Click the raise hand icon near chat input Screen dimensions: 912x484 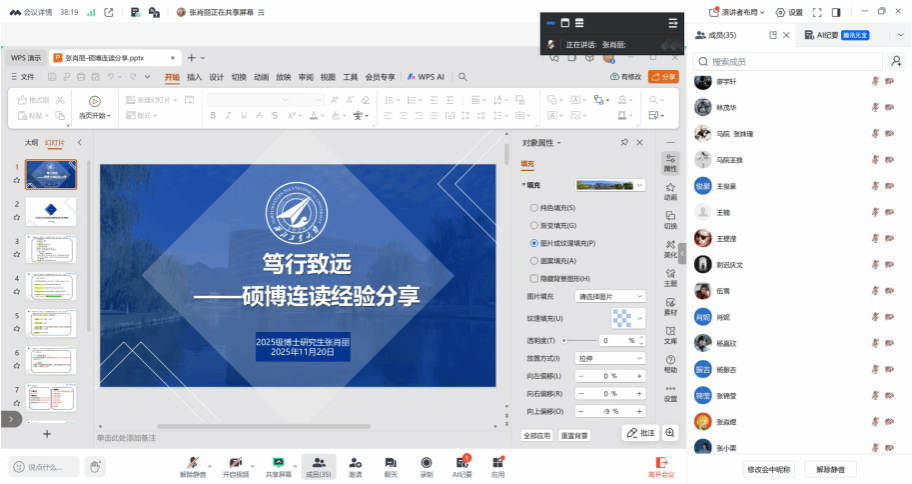point(95,466)
